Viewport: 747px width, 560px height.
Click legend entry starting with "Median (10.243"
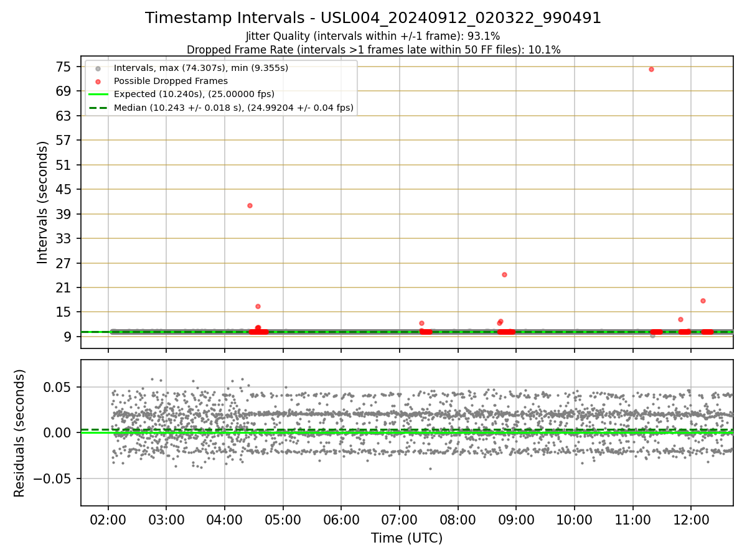click(233, 108)
